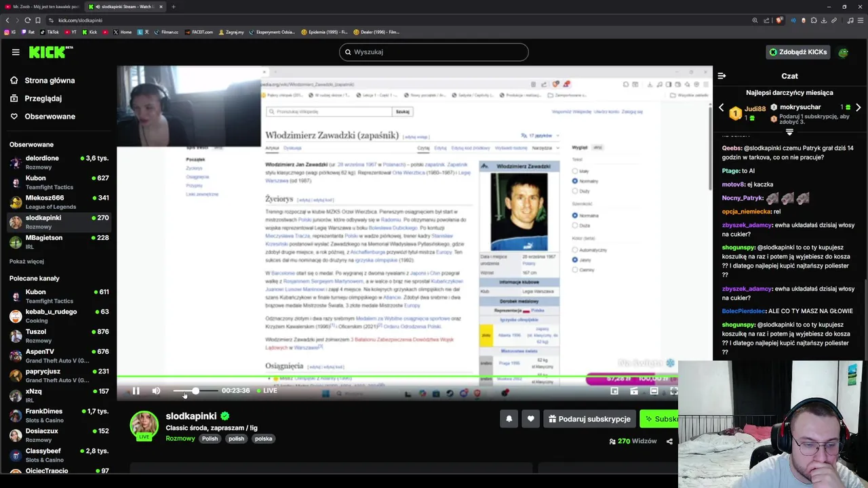868x488 pixels.
Task: Open kebab_u_rudego Cooking channel
Action: pos(59,316)
